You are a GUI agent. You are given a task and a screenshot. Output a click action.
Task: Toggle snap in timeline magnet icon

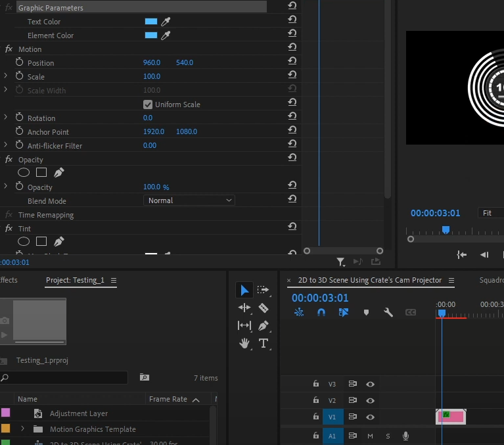(x=321, y=312)
